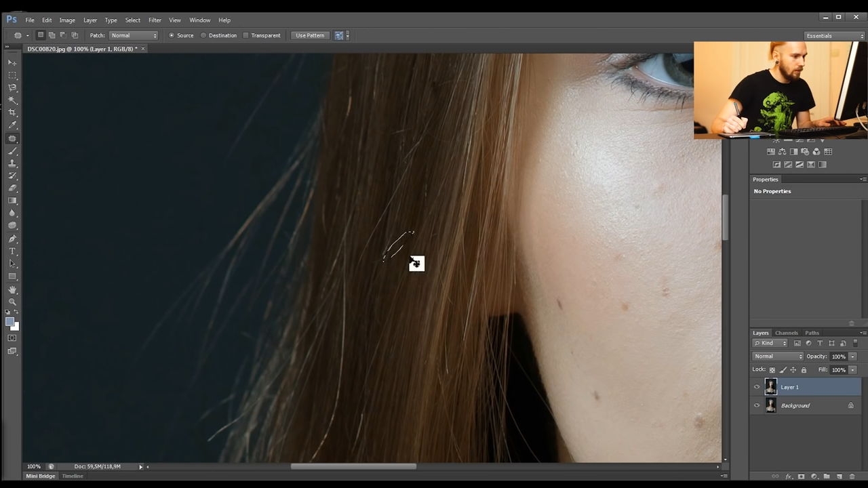Select the Eraser tool
The height and width of the screenshot is (488, 868).
(x=12, y=188)
